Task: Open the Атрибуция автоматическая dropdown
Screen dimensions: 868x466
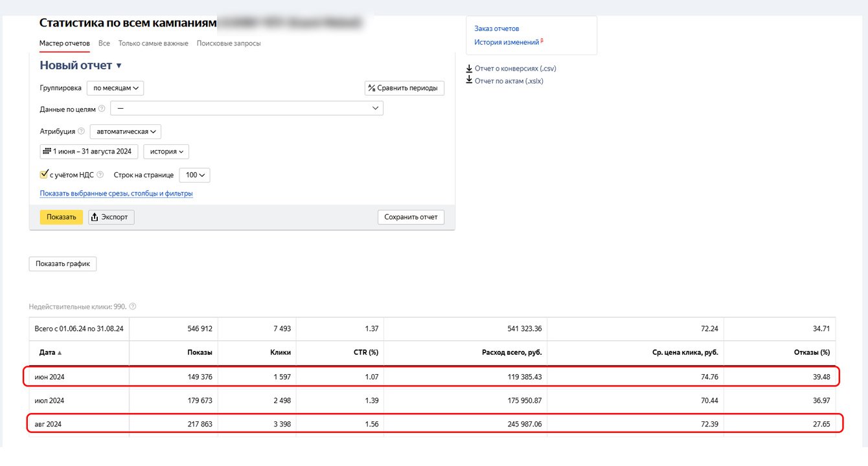Action: 126,131
